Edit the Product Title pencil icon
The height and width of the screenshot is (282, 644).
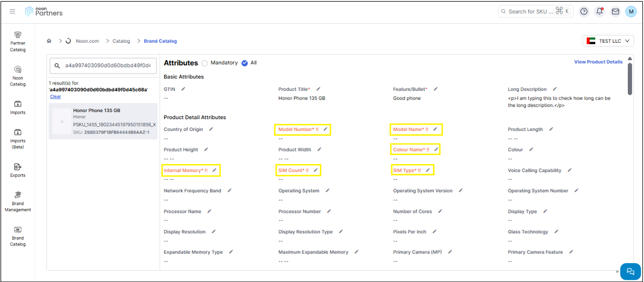[x=318, y=89]
